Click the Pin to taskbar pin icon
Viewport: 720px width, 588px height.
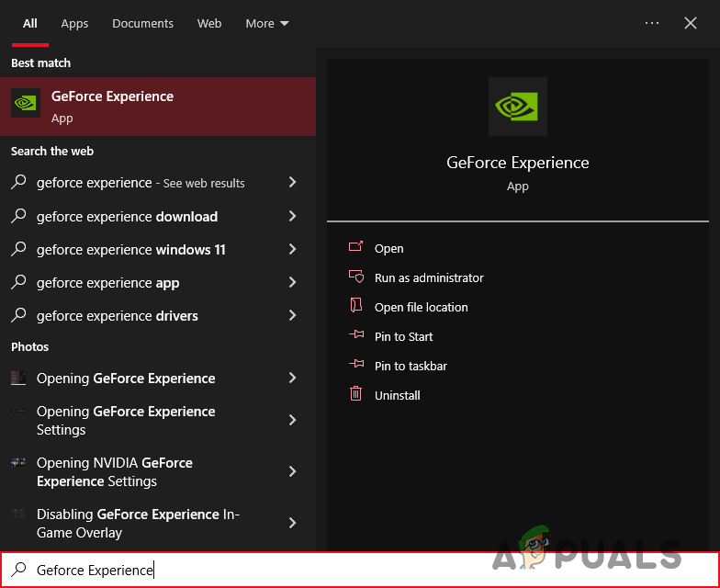click(x=356, y=364)
